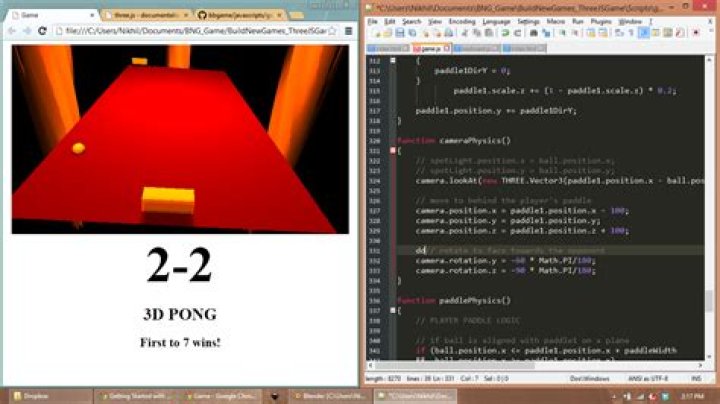Click the Replace toolbar icon
Image resolution: width=720 pixels, height=404 pixels.
[546, 33]
